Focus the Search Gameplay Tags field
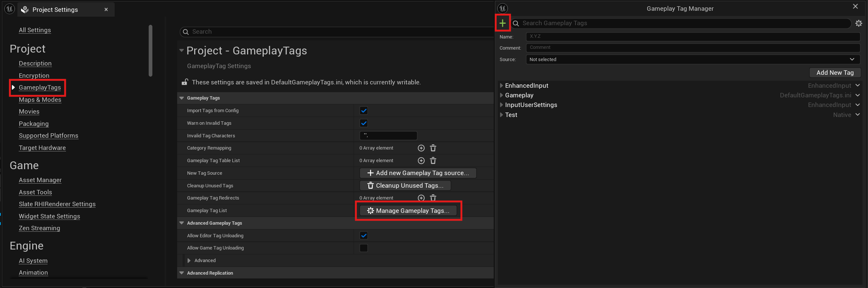Viewport: 868px width, 288px height. pyautogui.click(x=681, y=23)
